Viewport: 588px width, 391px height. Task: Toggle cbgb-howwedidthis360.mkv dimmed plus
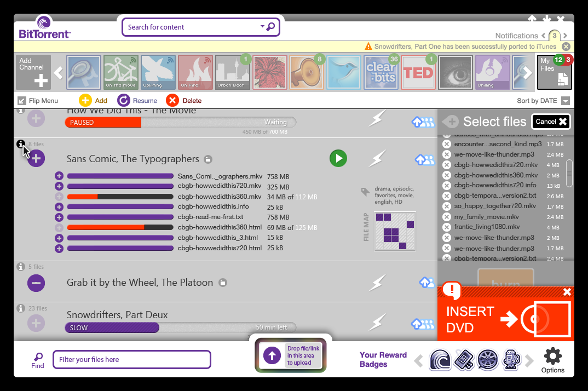(x=59, y=197)
